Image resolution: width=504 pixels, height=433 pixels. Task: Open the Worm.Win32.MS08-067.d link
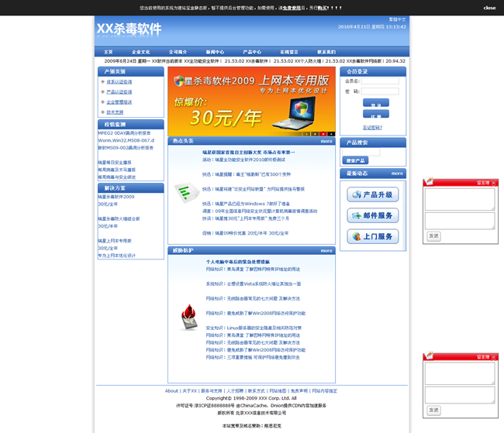[x=126, y=140]
